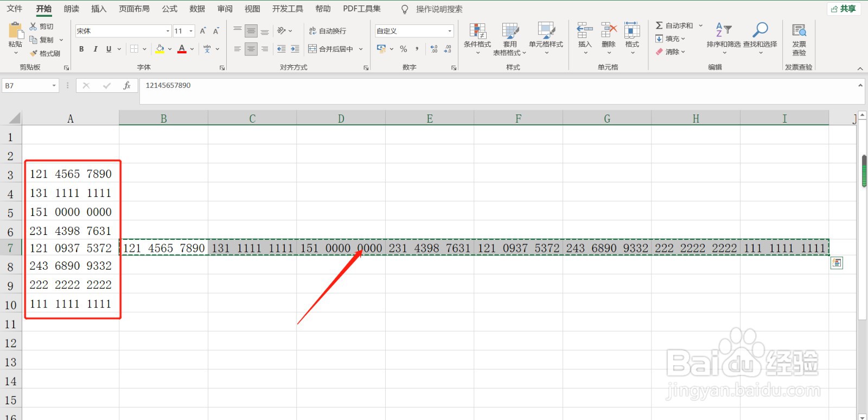Click the Invoice Check (发票查验) icon

click(799, 30)
